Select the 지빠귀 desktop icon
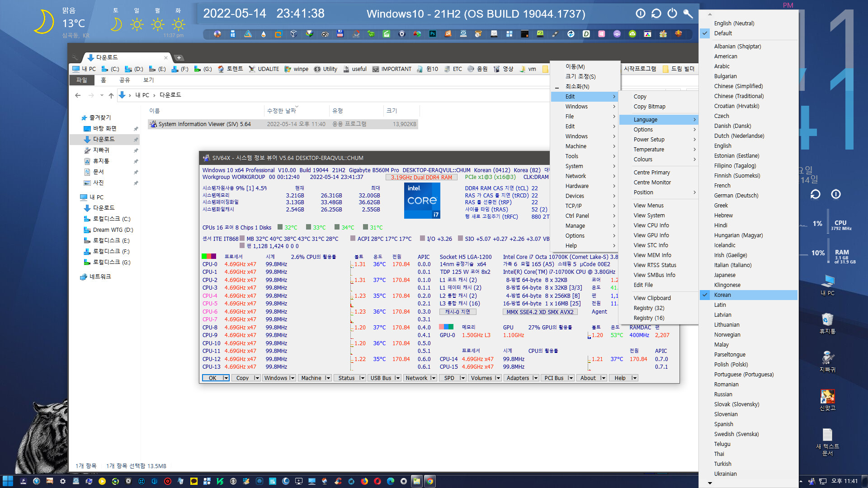868x488 pixels. tap(828, 362)
